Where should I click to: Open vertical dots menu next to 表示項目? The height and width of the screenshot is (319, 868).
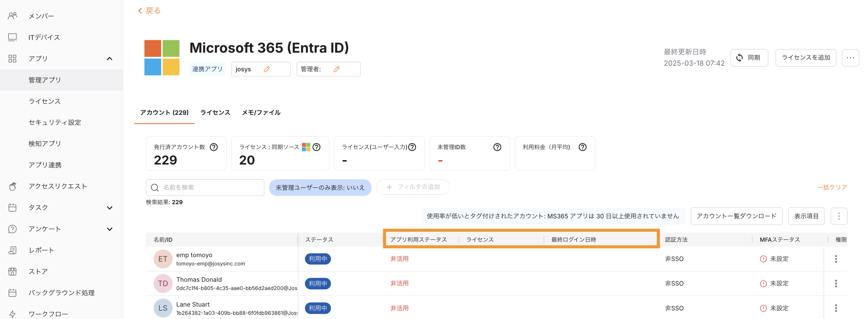point(839,216)
